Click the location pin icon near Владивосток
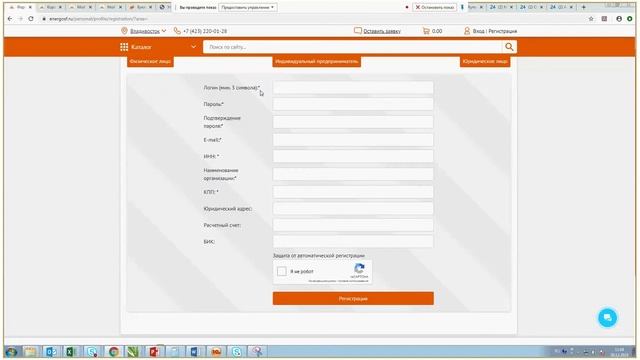 124,31
